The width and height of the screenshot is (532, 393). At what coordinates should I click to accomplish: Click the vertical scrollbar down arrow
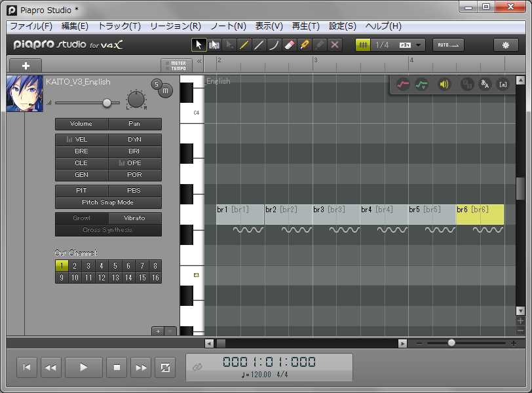click(x=520, y=310)
